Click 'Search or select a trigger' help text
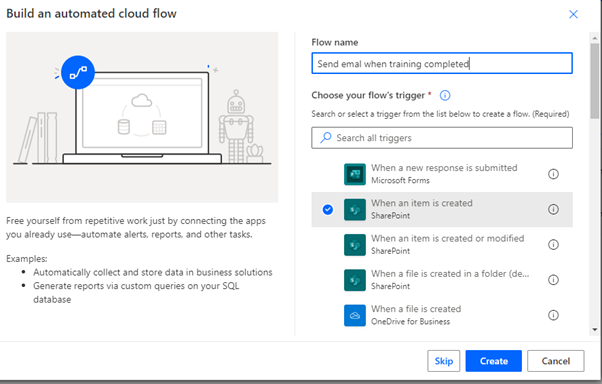The width and height of the screenshot is (602, 384). [440, 114]
